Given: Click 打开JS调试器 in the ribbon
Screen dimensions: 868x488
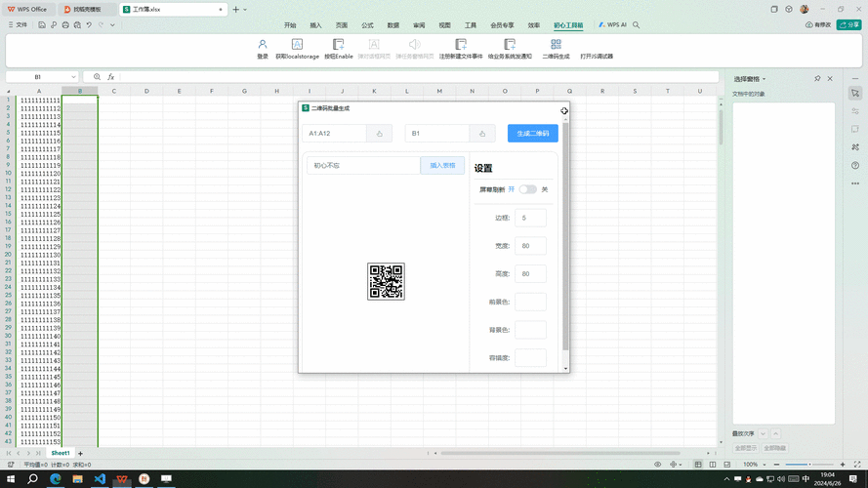Looking at the screenshot, I should tap(597, 56).
